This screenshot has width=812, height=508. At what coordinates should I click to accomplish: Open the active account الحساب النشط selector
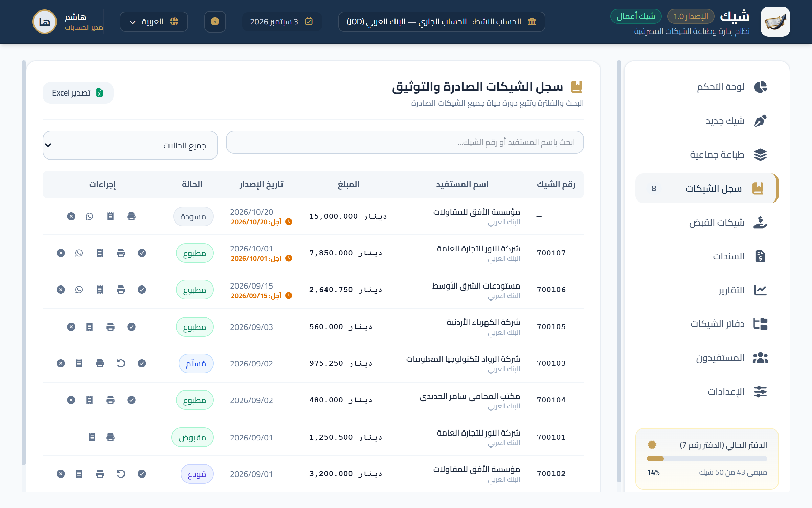pos(442,22)
